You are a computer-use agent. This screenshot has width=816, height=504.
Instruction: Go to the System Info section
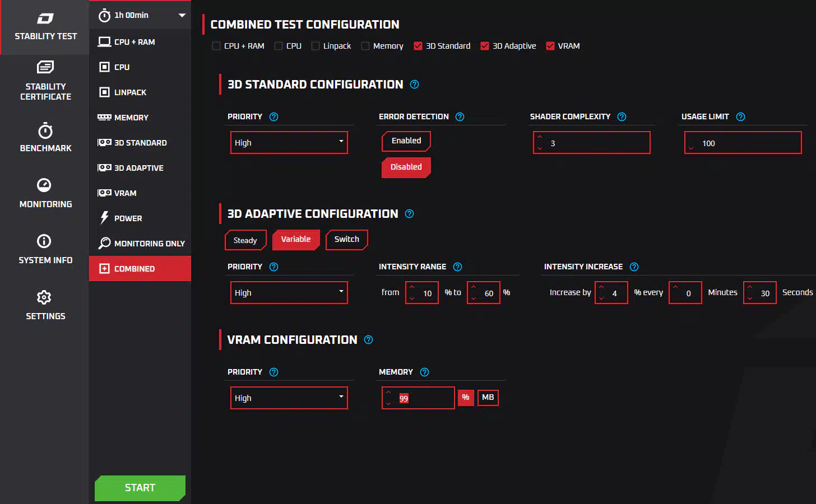(x=45, y=250)
